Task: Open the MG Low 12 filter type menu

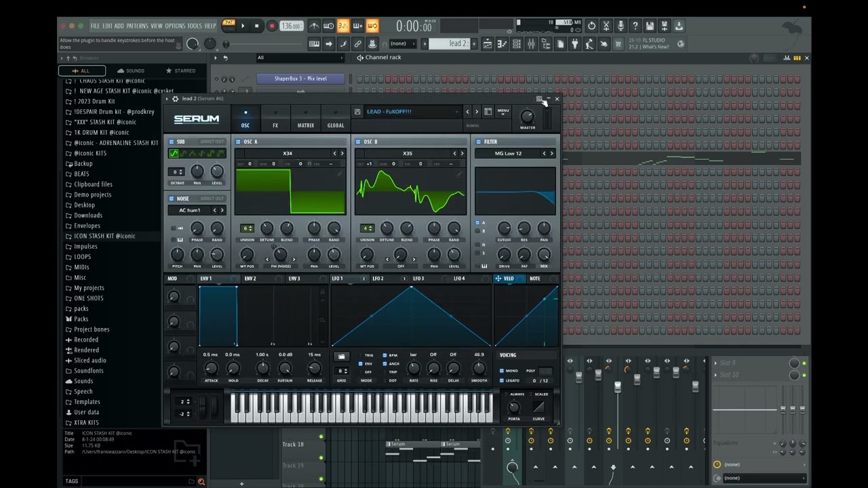Action: coord(508,153)
